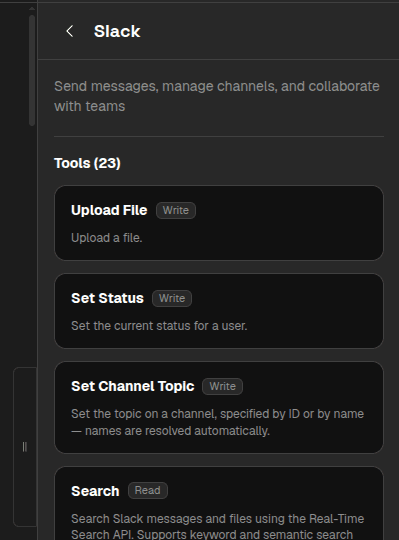Image resolution: width=399 pixels, height=540 pixels.
Task: Click the Write badge next to Set Status
Action: point(172,298)
